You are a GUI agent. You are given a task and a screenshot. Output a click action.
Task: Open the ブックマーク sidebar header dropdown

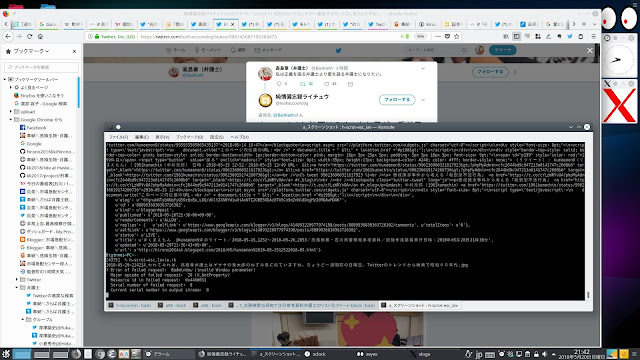click(x=31, y=51)
